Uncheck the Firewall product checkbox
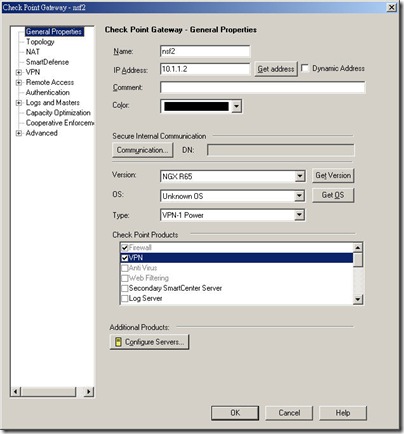Screen dimensions: 404x434 click(x=125, y=248)
